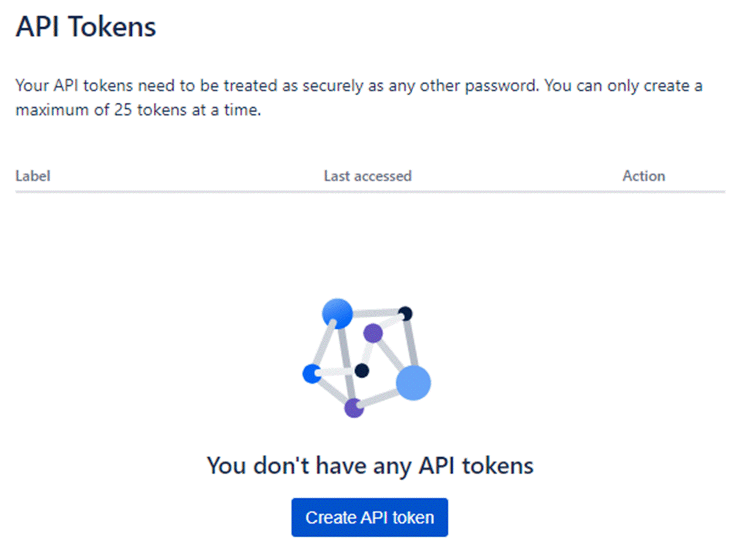Click the dark center node of illustration

362,370
